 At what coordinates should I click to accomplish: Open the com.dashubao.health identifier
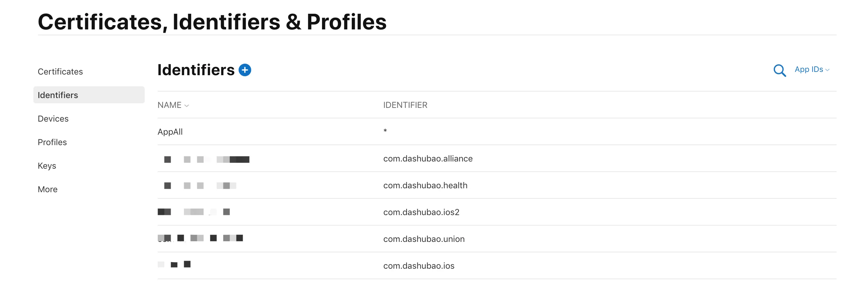click(425, 185)
